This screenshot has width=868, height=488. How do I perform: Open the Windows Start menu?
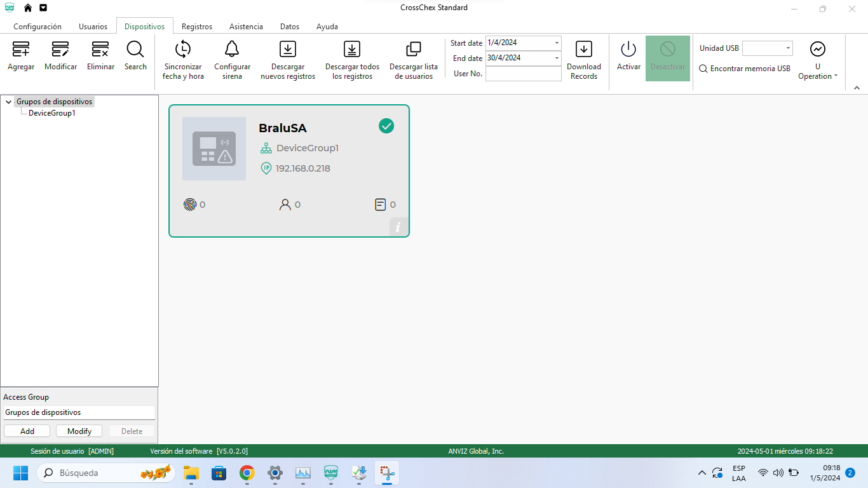pos(21,473)
